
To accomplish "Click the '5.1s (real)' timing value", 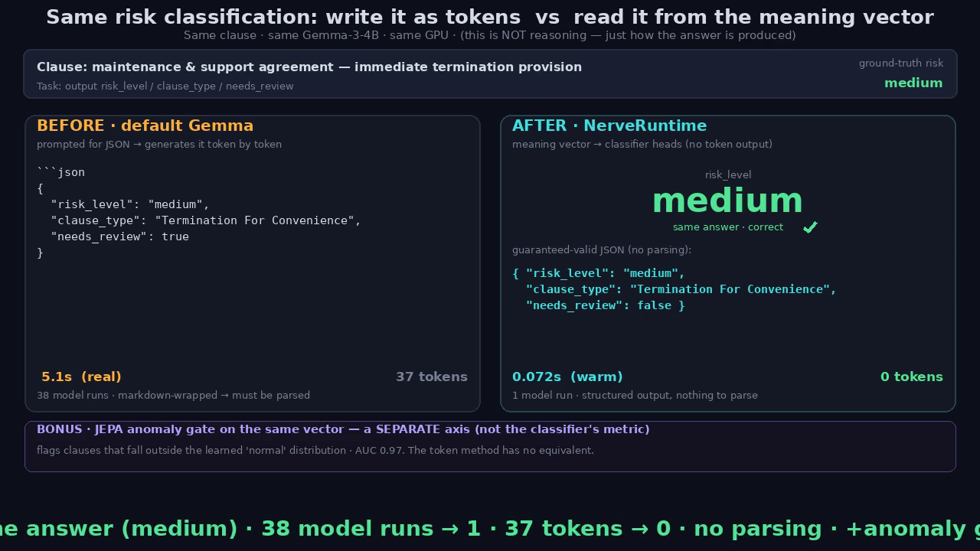I will point(81,377).
